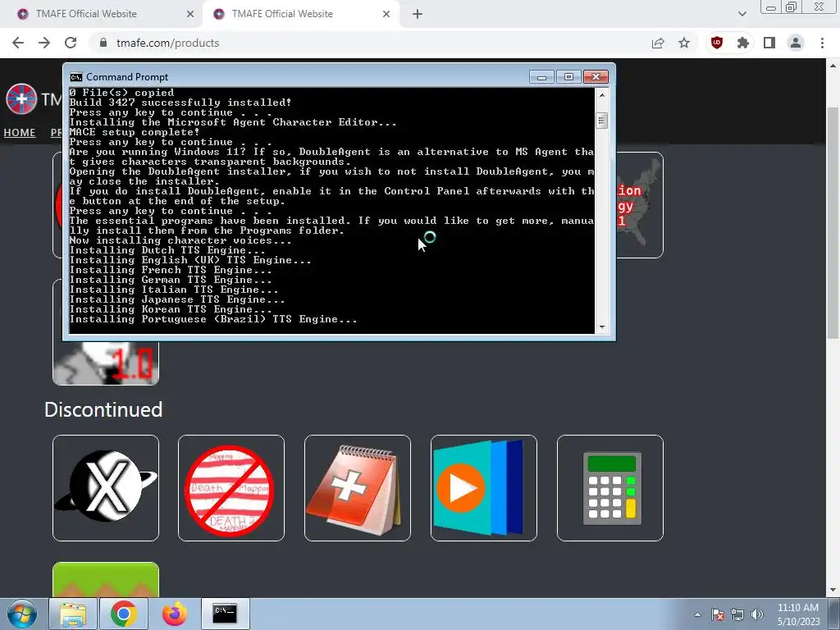Click the share page icon in address bar
840x630 pixels.
pyautogui.click(x=658, y=43)
